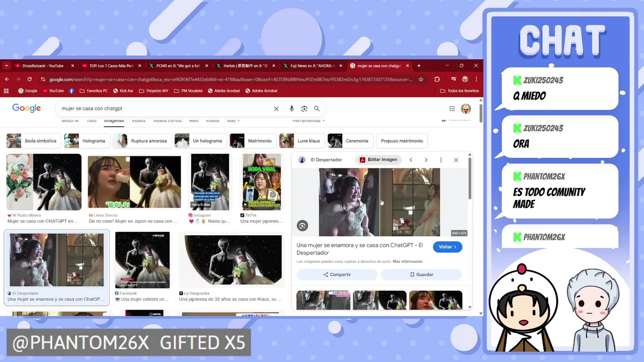Open the W Radio México image result
Image resolution: width=644 pixels, height=362 pixels.
pos(44,182)
